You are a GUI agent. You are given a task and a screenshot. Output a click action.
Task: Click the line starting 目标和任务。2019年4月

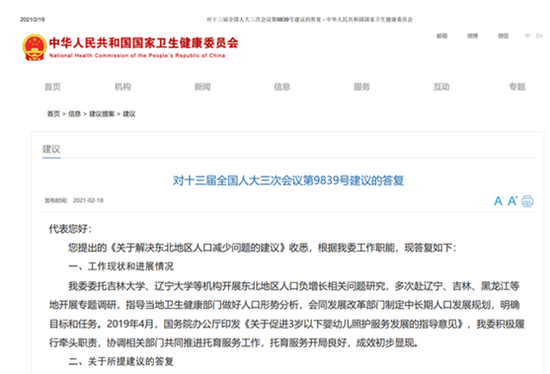[x=287, y=324]
